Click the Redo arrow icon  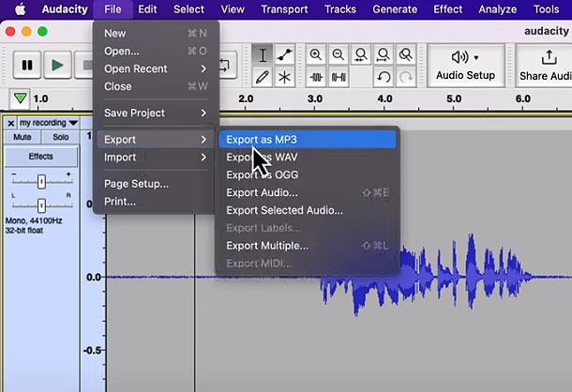[x=406, y=77]
